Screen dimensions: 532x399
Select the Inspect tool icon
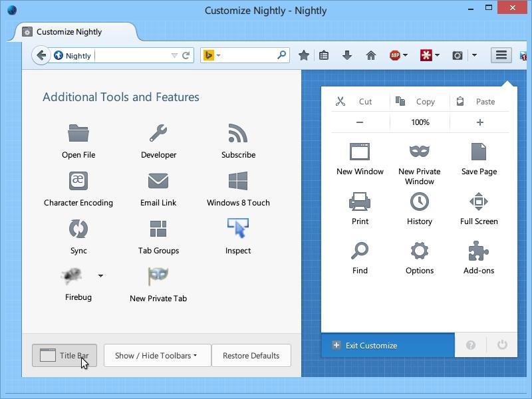[x=238, y=228]
